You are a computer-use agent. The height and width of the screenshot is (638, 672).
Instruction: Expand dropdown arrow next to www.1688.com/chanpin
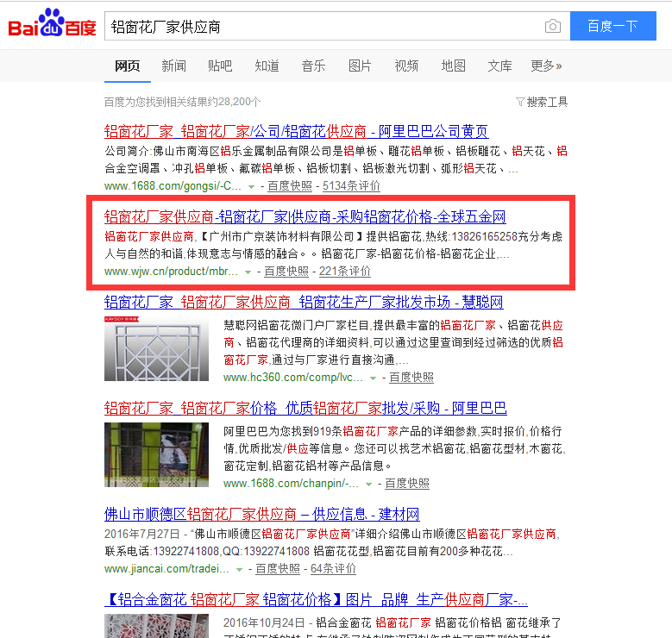click(368, 485)
